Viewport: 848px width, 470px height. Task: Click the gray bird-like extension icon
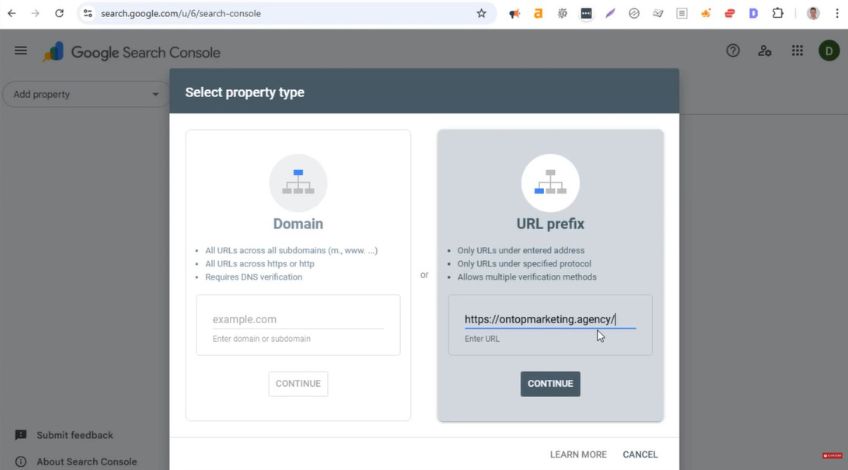point(658,14)
